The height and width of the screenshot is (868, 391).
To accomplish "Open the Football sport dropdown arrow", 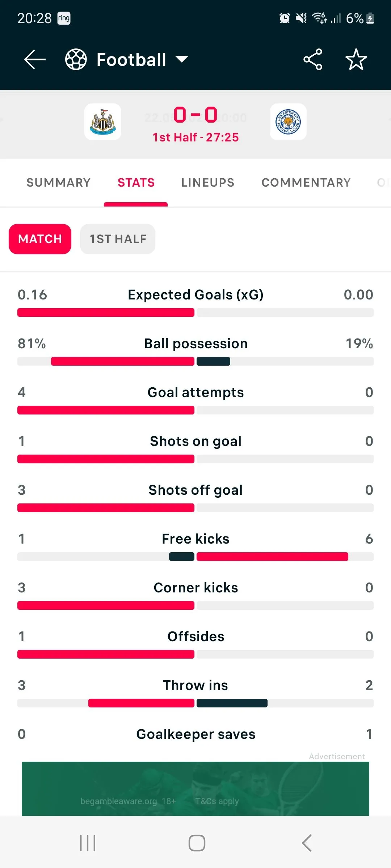I will click(182, 60).
